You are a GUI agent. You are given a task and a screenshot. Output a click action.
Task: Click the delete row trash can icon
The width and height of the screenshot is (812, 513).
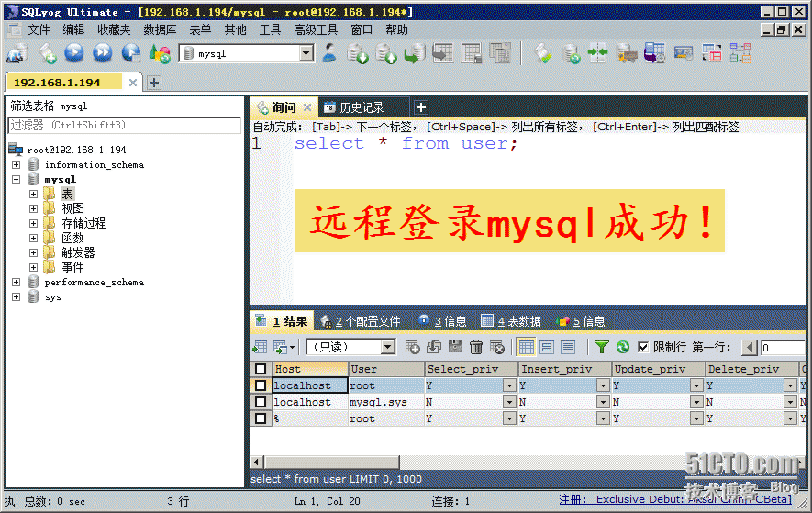tap(476, 347)
